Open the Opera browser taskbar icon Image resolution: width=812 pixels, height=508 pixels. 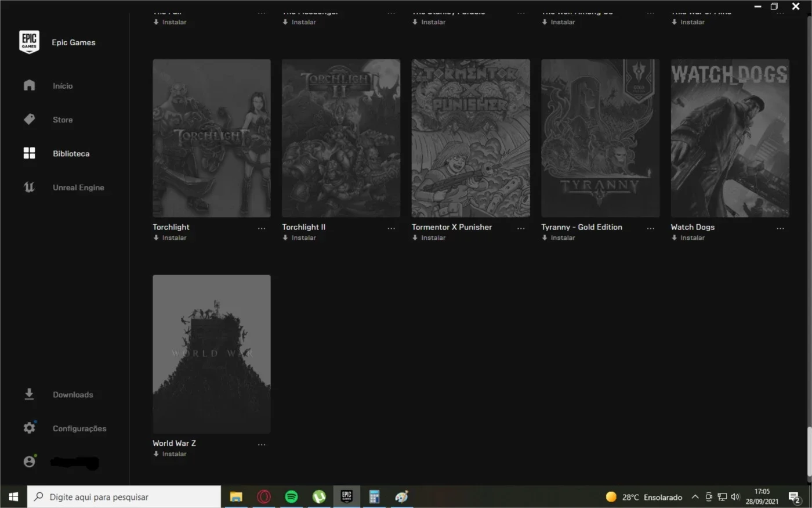pyautogui.click(x=264, y=497)
